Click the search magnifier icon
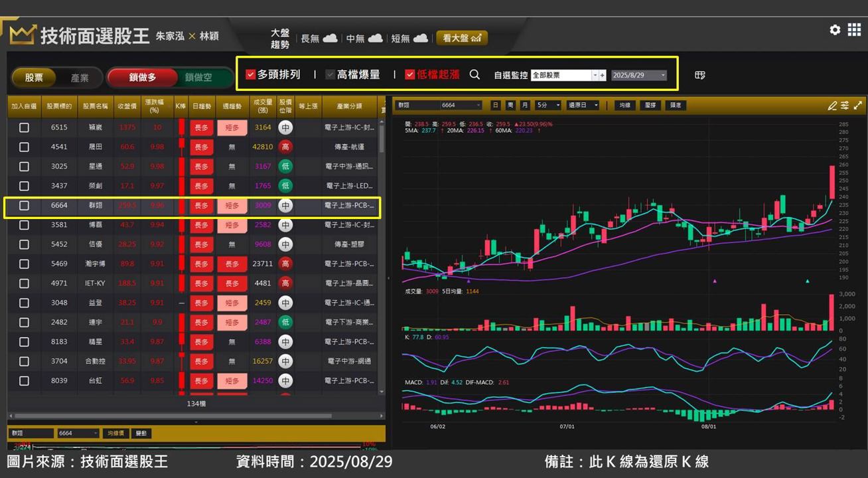Image resolution: width=868 pixels, height=478 pixels. click(x=474, y=74)
